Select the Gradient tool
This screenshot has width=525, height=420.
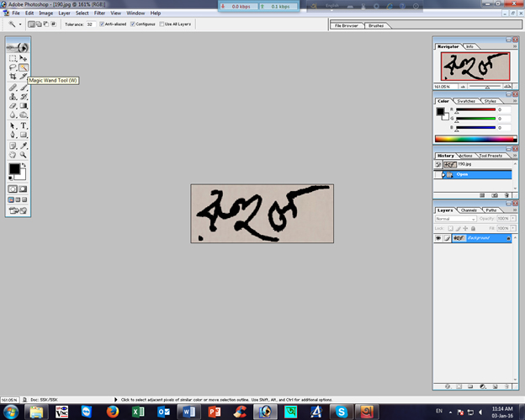[x=23, y=106]
